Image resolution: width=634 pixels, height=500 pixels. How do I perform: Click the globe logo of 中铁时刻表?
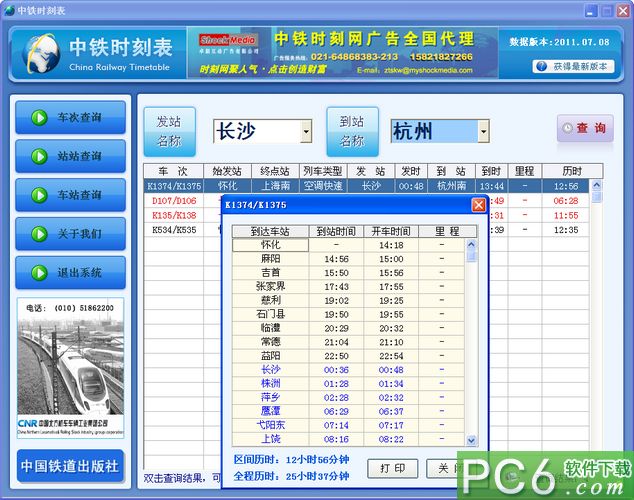[x=40, y=54]
